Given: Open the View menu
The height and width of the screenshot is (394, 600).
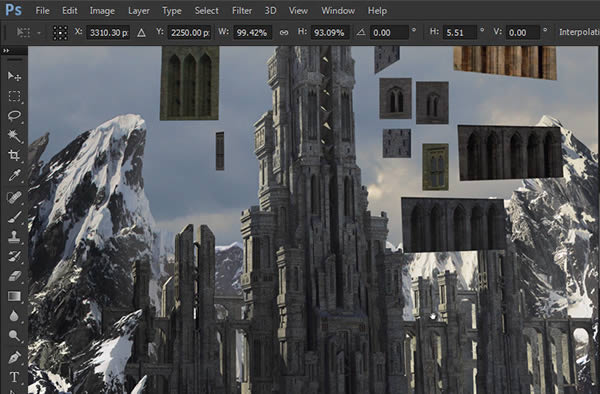Looking at the screenshot, I should [298, 11].
